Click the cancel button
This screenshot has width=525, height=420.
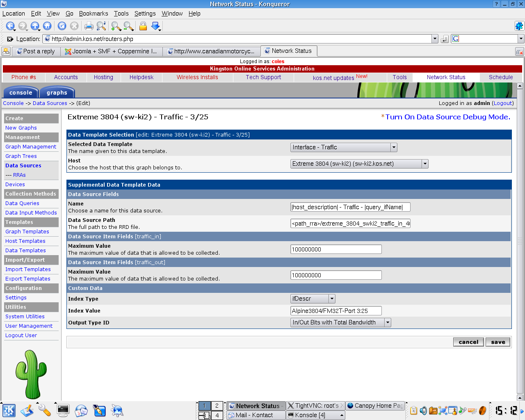click(468, 342)
